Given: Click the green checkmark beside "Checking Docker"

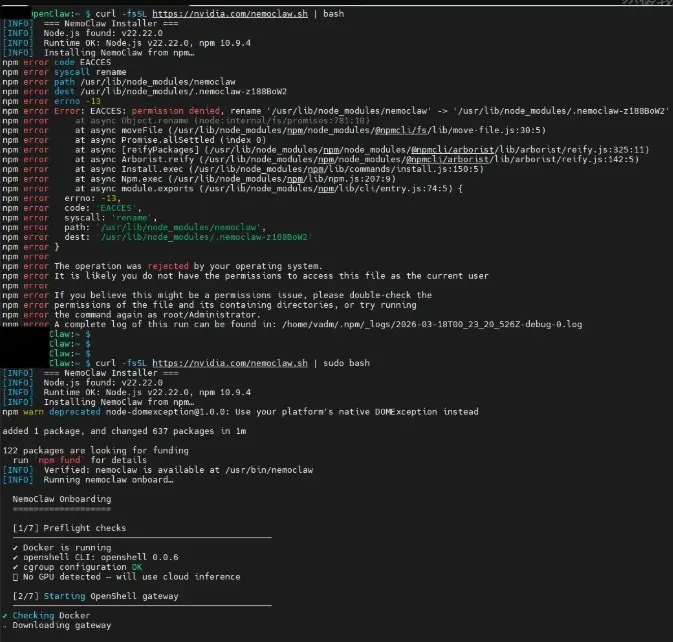Looking at the screenshot, I should tap(5, 615).
